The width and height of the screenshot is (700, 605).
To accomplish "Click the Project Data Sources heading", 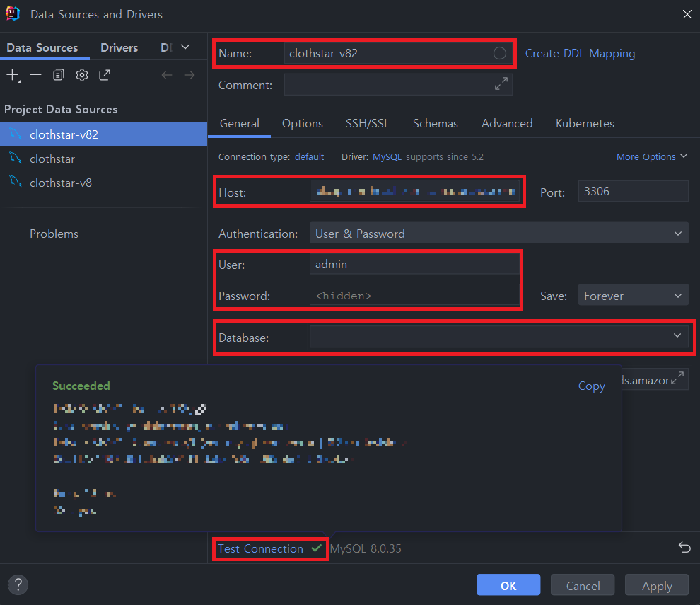I will tap(61, 110).
